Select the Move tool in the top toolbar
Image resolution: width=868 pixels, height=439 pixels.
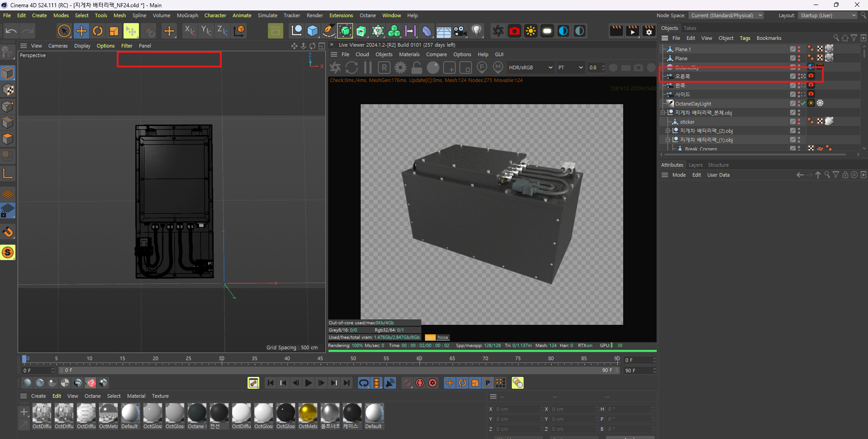coord(81,31)
